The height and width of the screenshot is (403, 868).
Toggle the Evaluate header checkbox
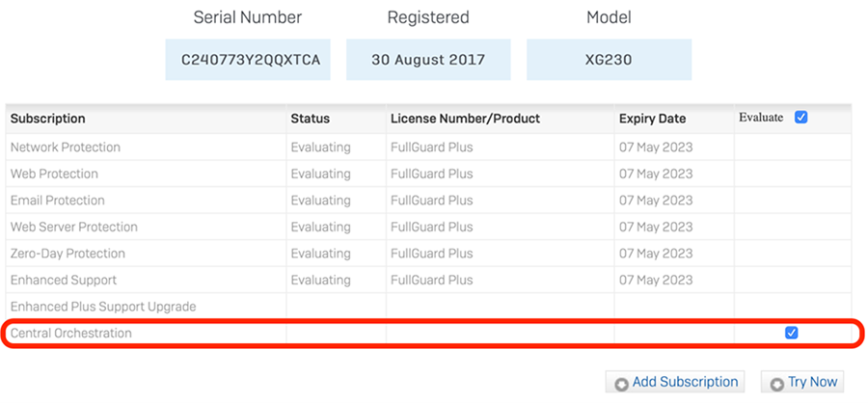tap(800, 118)
